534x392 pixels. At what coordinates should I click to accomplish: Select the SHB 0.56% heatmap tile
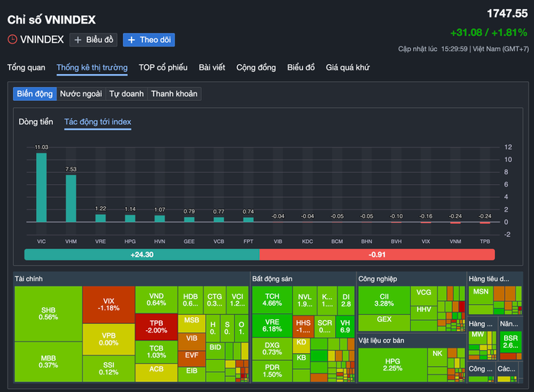pos(48,313)
